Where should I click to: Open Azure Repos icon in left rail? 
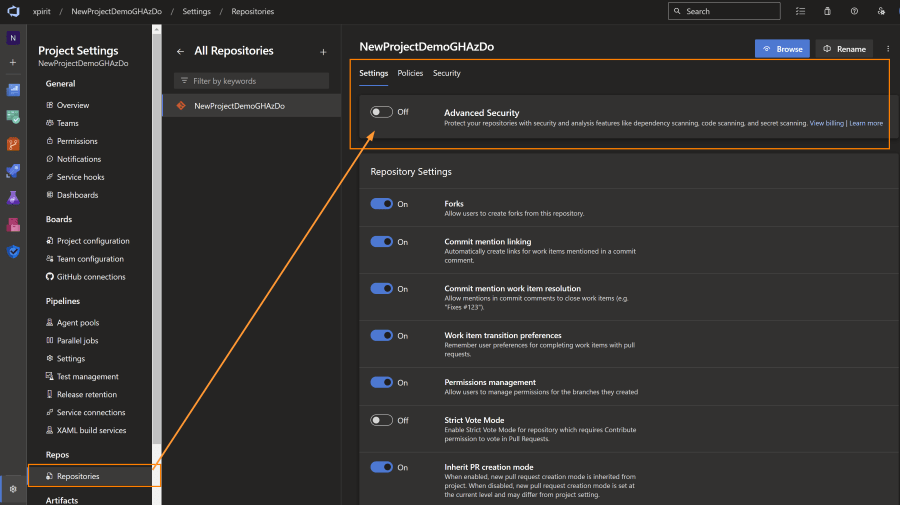(x=13, y=143)
